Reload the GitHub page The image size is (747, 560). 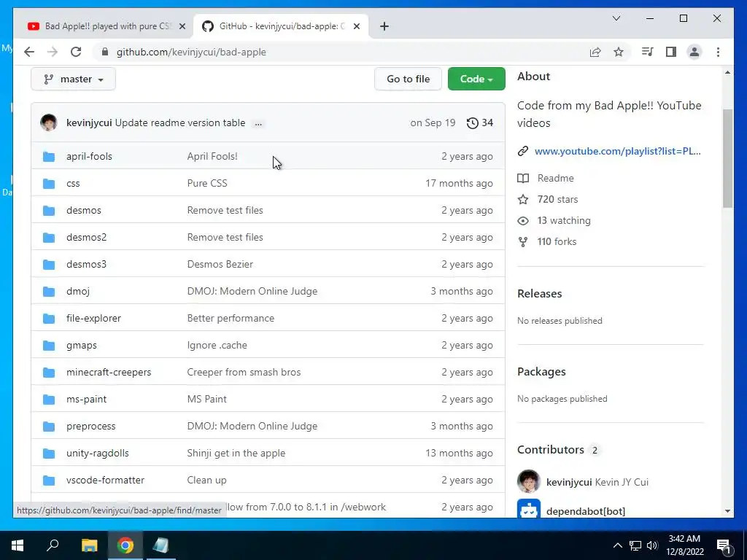[x=76, y=52]
